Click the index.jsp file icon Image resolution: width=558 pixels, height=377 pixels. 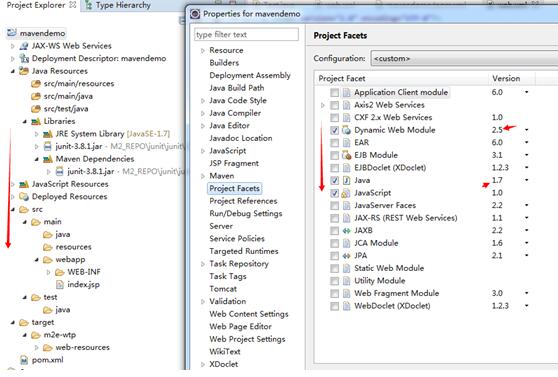tap(60, 284)
